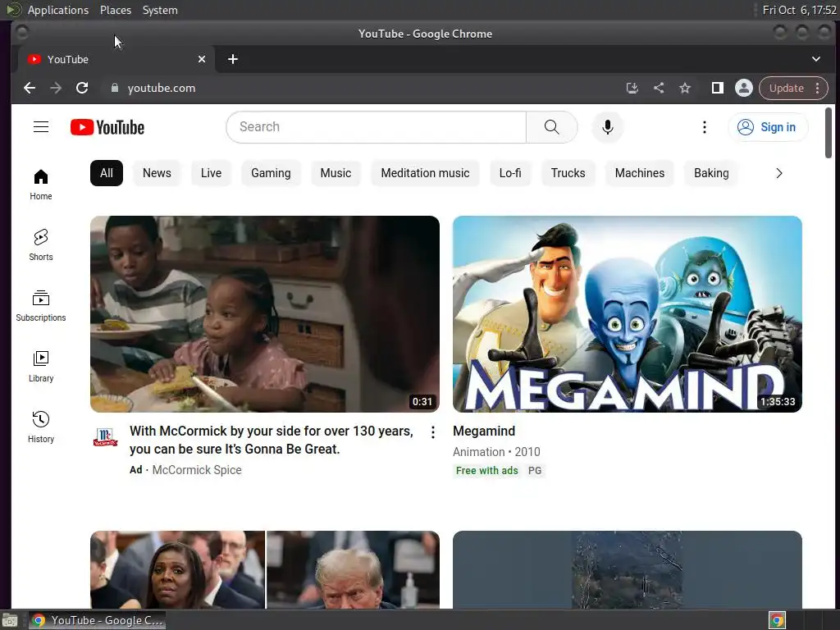Open the System menu

pyautogui.click(x=160, y=10)
